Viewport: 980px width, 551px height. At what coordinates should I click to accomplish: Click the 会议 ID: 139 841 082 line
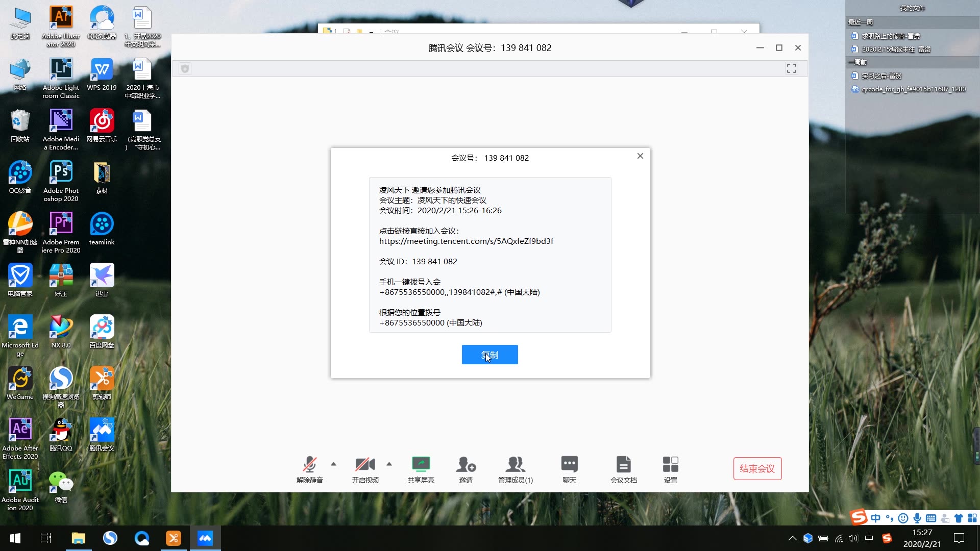click(418, 261)
